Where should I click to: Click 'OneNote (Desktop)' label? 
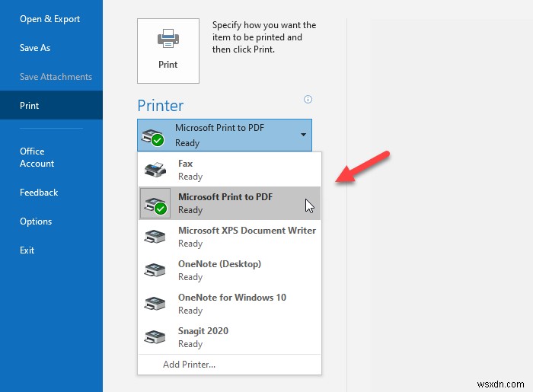[x=219, y=264]
